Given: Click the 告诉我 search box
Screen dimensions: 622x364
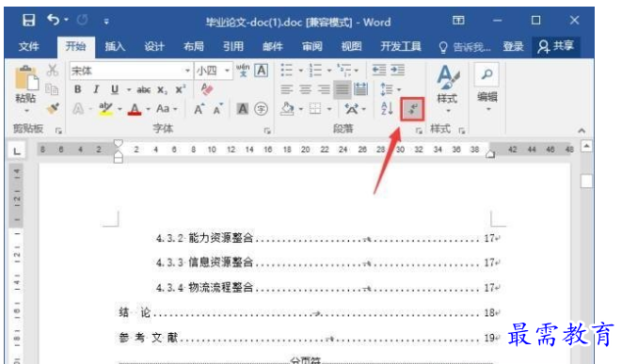Looking at the screenshot, I should [x=465, y=48].
